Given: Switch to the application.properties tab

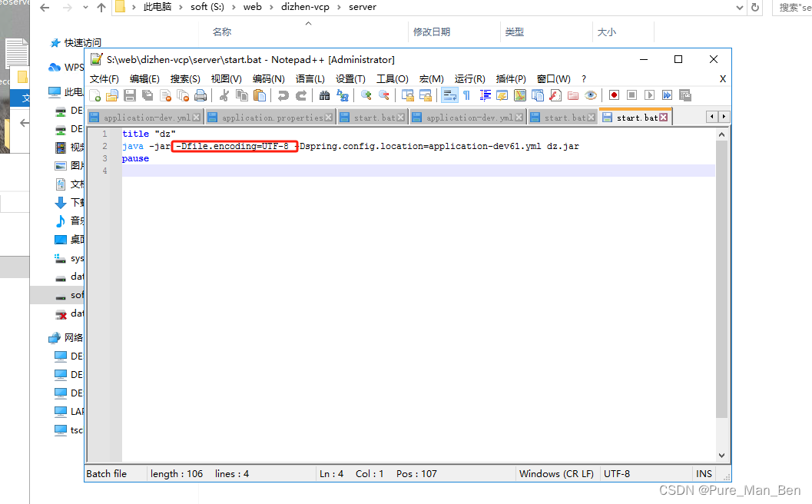Looking at the screenshot, I should [270, 118].
